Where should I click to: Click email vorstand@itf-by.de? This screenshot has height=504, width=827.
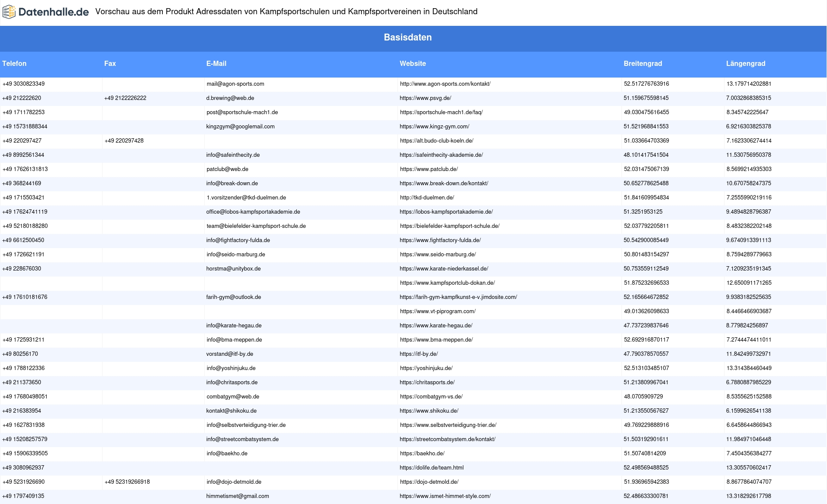(x=230, y=354)
